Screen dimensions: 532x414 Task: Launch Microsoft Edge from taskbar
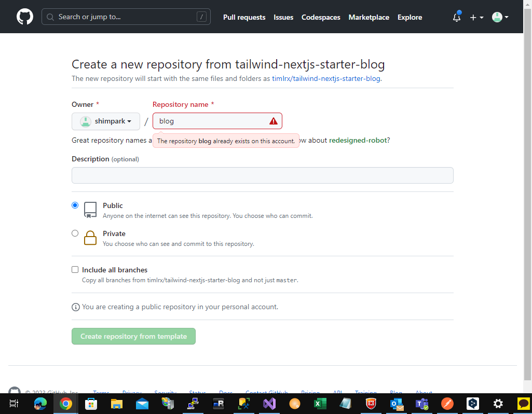coord(40,404)
